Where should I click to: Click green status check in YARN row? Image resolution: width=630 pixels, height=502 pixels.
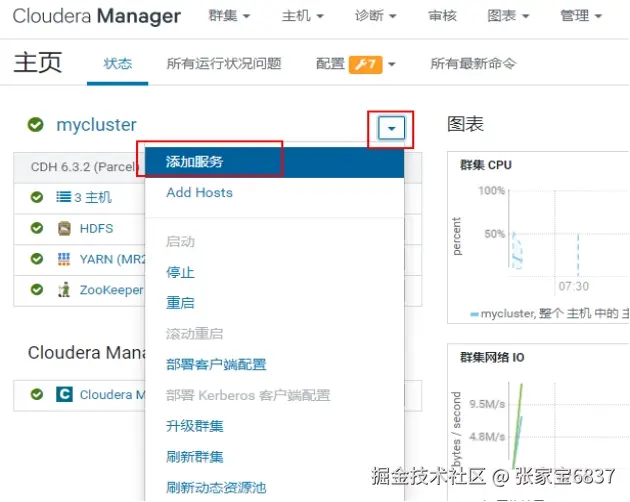[37, 259]
